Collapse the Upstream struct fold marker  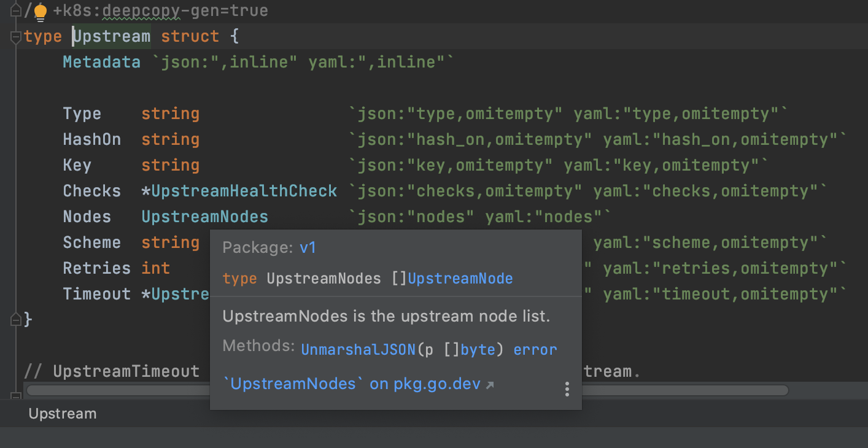(16, 37)
